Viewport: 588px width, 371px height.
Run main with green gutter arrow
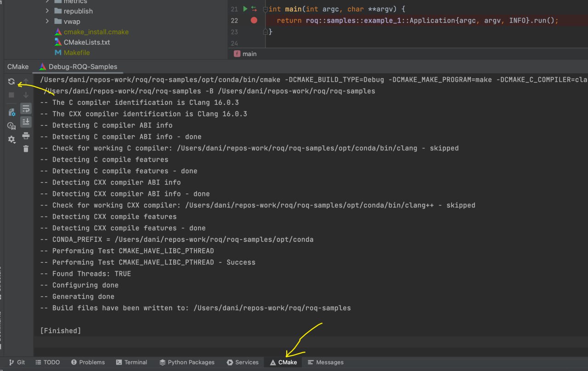click(245, 9)
